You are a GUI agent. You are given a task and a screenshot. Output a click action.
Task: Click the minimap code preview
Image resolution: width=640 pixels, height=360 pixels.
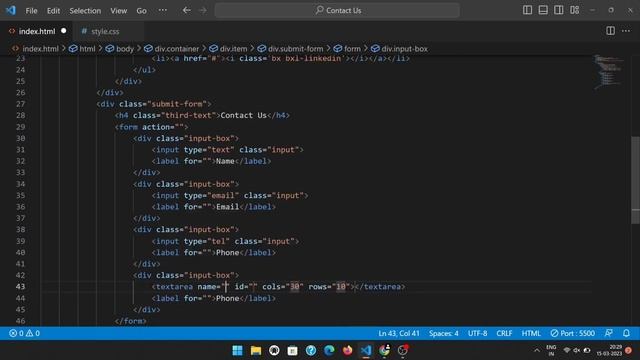coord(608,71)
